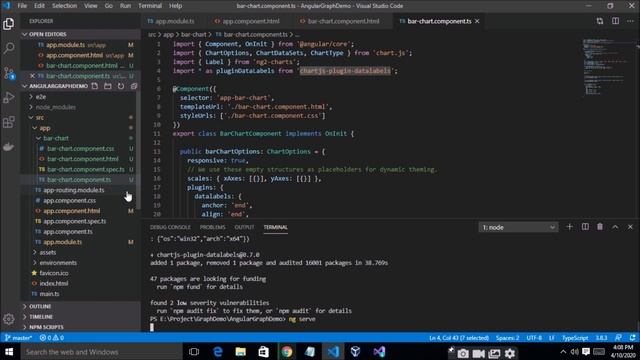The width and height of the screenshot is (640, 360).
Task: Split the terminal pane
Action: (585, 227)
